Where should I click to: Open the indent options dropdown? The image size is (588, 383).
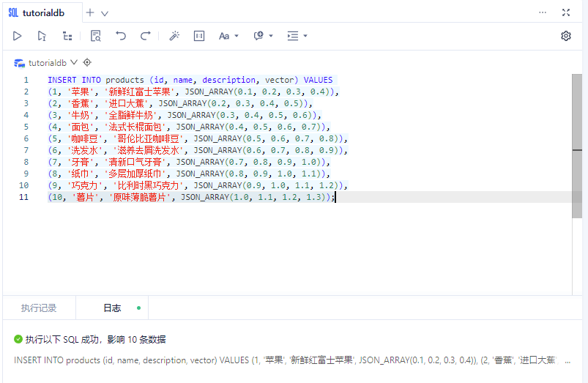pyautogui.click(x=297, y=36)
